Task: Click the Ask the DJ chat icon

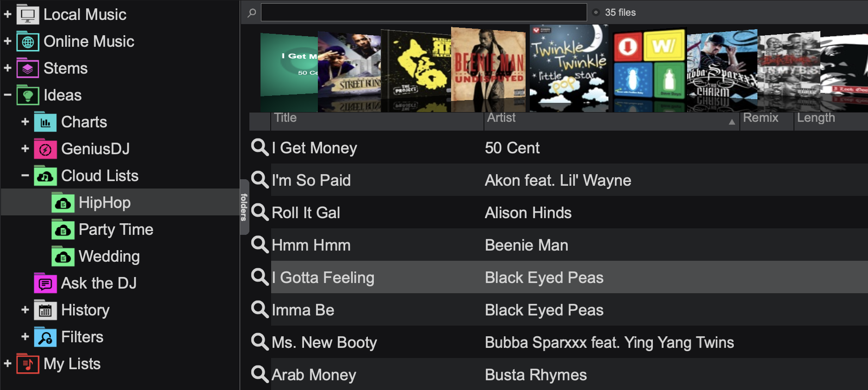Action: pyautogui.click(x=45, y=283)
